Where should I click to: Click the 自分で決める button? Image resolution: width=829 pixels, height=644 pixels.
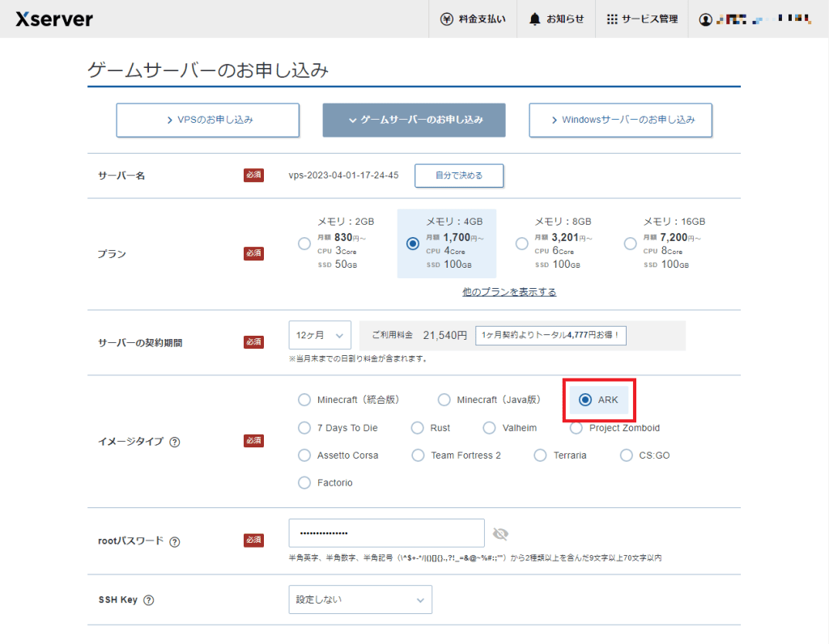tap(459, 176)
